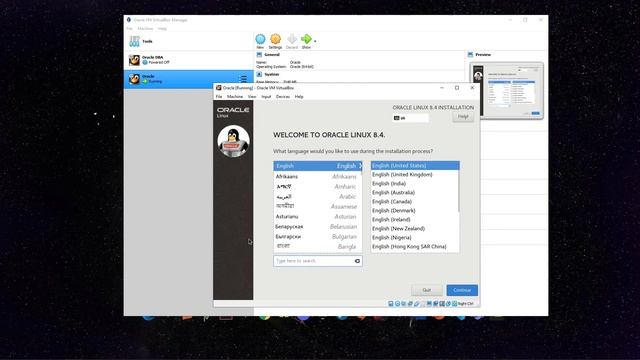Select Belarusian in the language list

[318, 227]
